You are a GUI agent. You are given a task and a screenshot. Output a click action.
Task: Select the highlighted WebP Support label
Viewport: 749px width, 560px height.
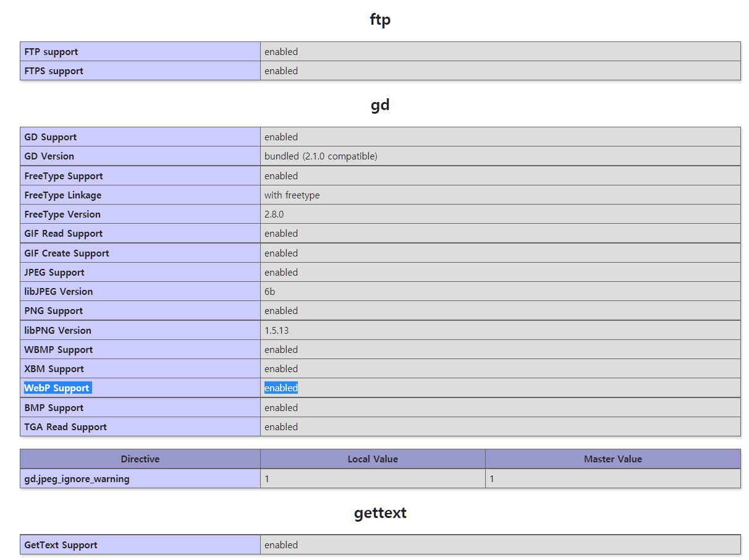point(57,388)
